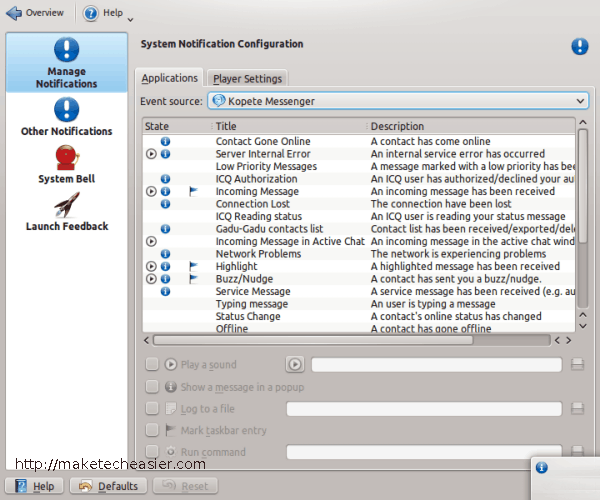Click 'A contact has come online' description

430,141
